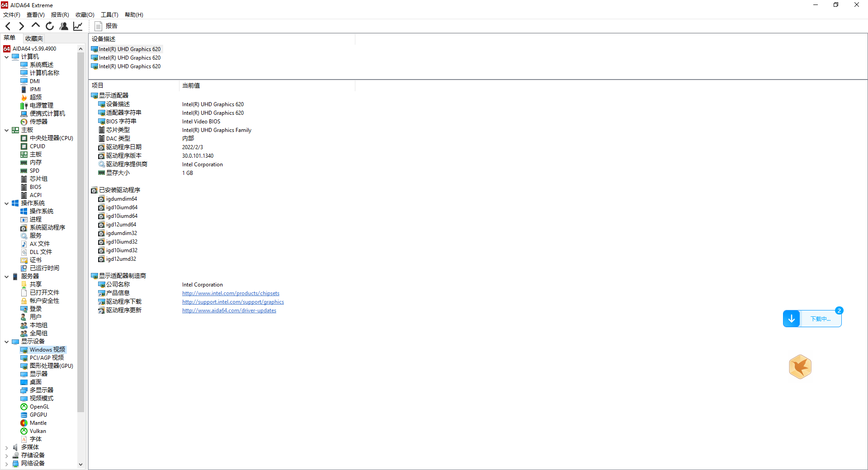This screenshot has width=868, height=470.
Task: Select the igd12umd64 driver row
Action: (117, 225)
